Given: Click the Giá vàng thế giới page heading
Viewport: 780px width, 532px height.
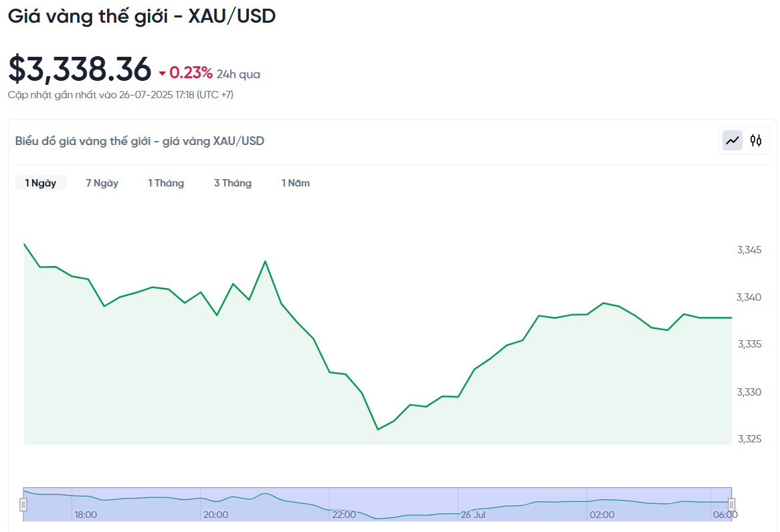Looking at the screenshot, I should [142, 17].
